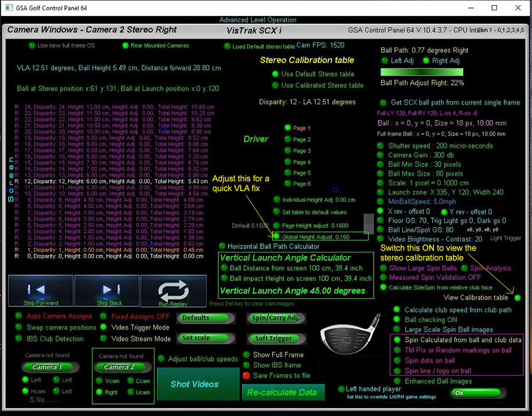This screenshot has width=532, height=416.
Task: Select the Camera 2 button
Action: [x=119, y=367]
